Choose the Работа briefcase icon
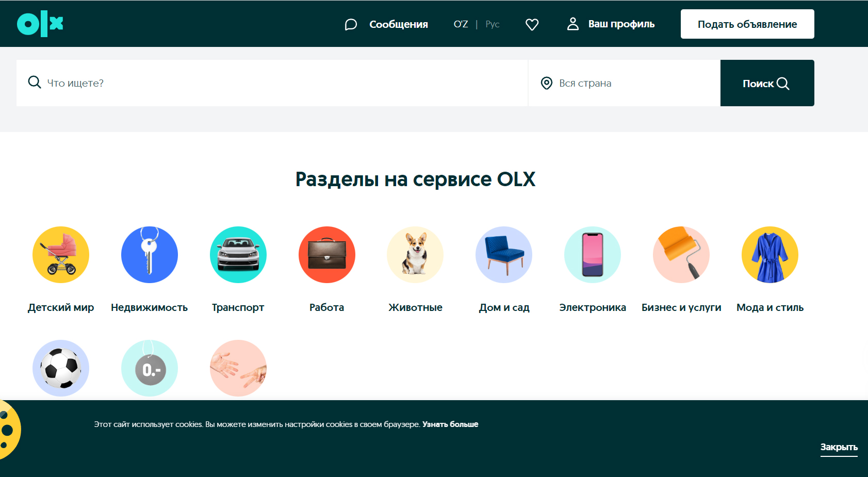Image resolution: width=868 pixels, height=477 pixels. coord(327,255)
